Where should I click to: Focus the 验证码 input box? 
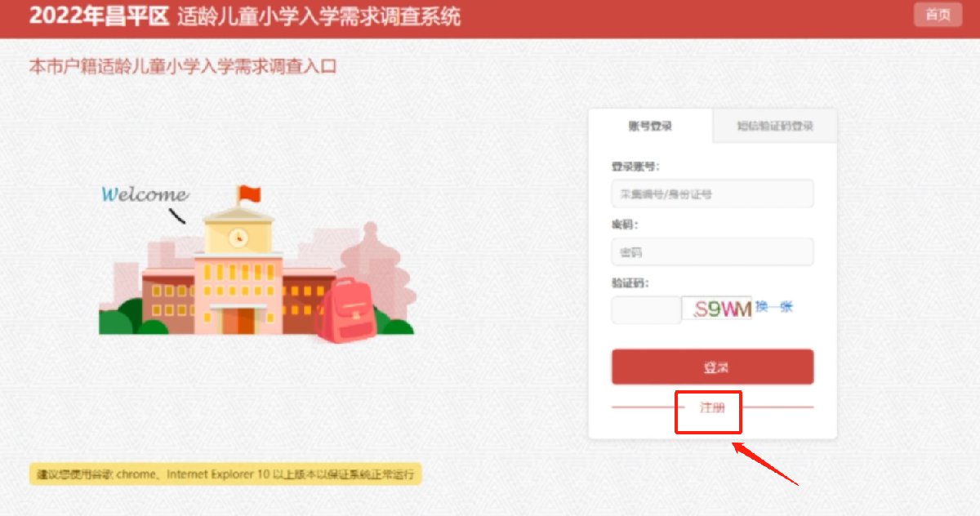tap(646, 309)
